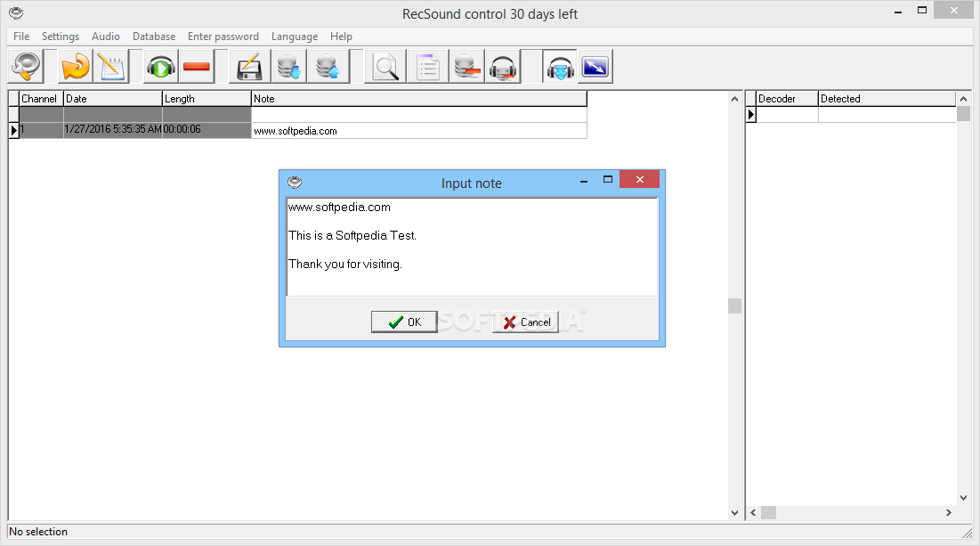Click 'This is a Softpedia Test.' line
This screenshot has height=546, width=980.
[x=352, y=236]
